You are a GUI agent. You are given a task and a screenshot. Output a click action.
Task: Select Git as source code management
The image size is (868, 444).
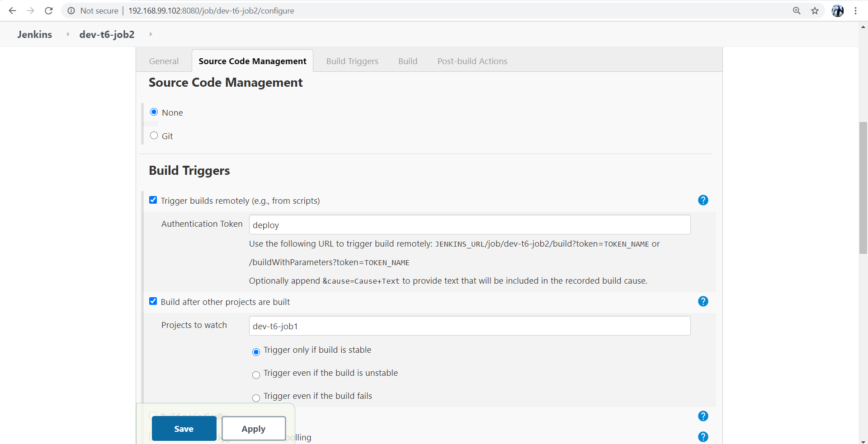tap(154, 135)
